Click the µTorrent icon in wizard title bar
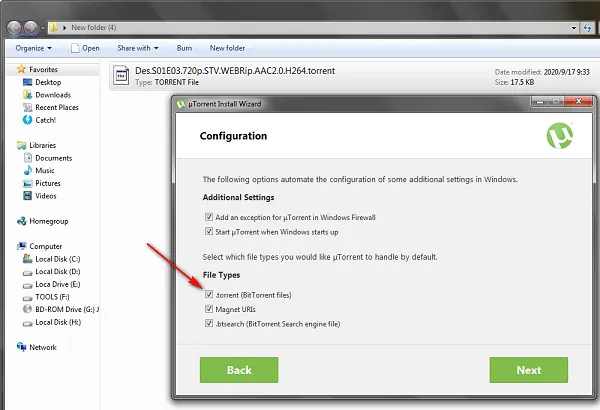 click(181, 104)
